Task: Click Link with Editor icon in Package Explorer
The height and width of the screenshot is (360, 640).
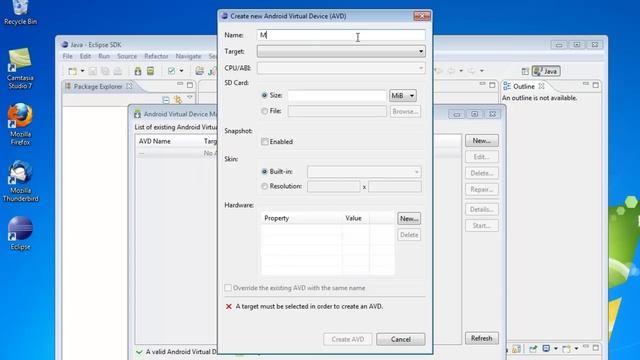Action: click(x=178, y=99)
